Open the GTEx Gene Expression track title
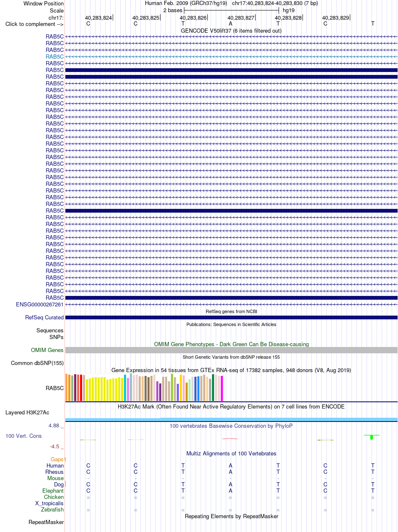Image resolution: width=398 pixels, height=532 pixels. coord(231,370)
